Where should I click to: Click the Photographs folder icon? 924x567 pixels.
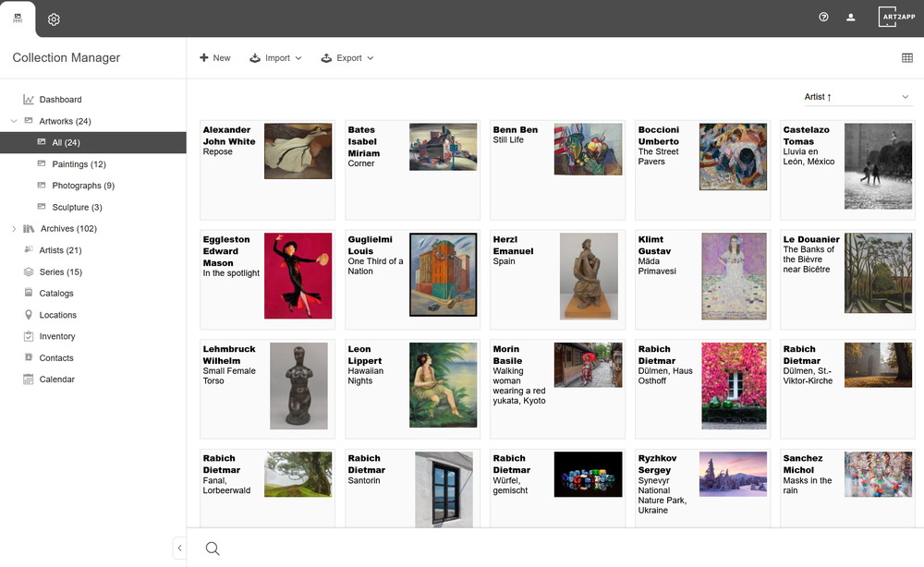pos(42,185)
